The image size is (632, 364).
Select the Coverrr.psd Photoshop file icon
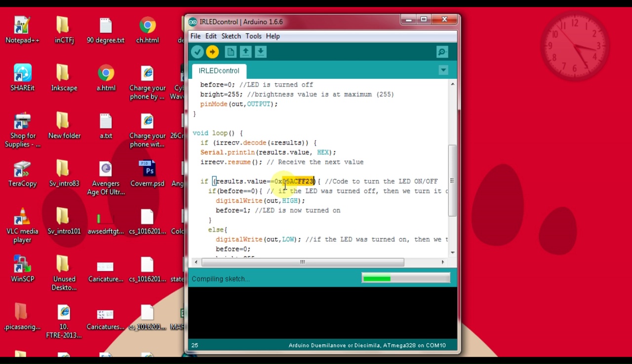[147, 174]
